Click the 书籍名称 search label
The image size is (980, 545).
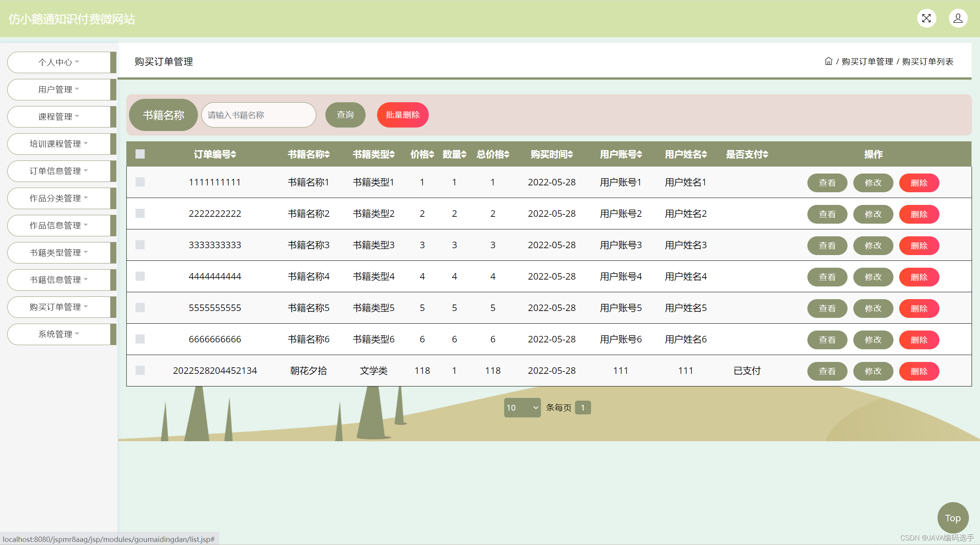point(163,115)
